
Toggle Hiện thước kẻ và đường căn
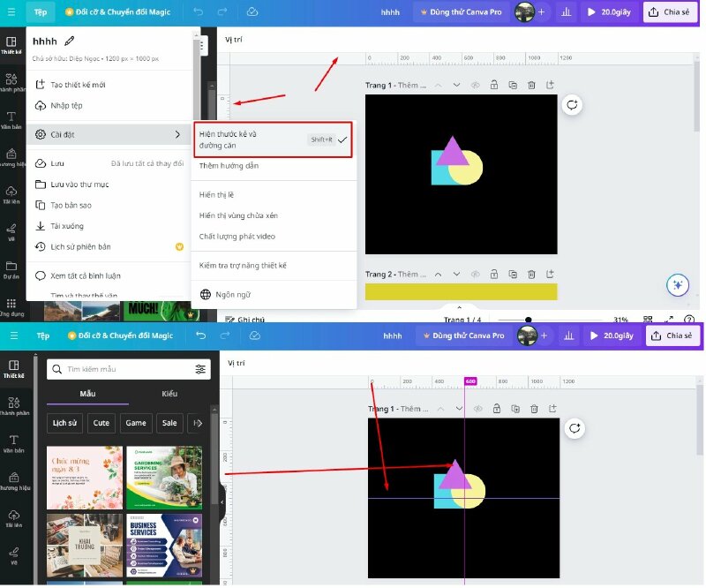tap(273, 139)
